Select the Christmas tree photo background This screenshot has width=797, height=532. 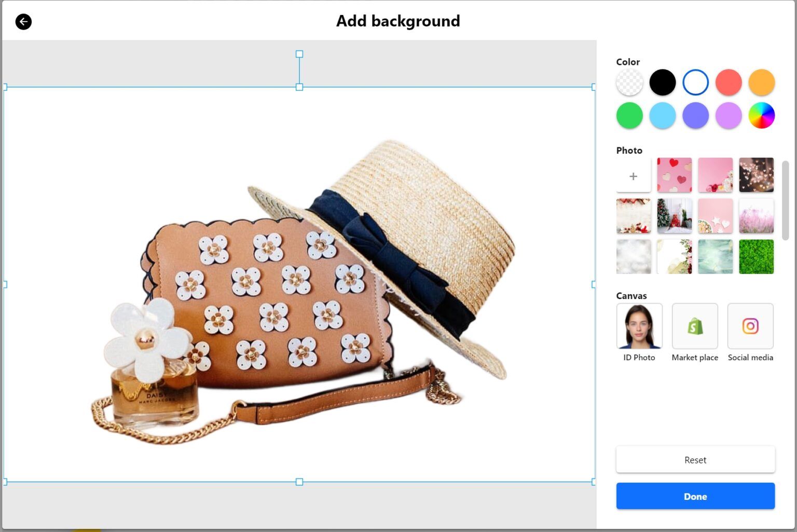click(674, 215)
